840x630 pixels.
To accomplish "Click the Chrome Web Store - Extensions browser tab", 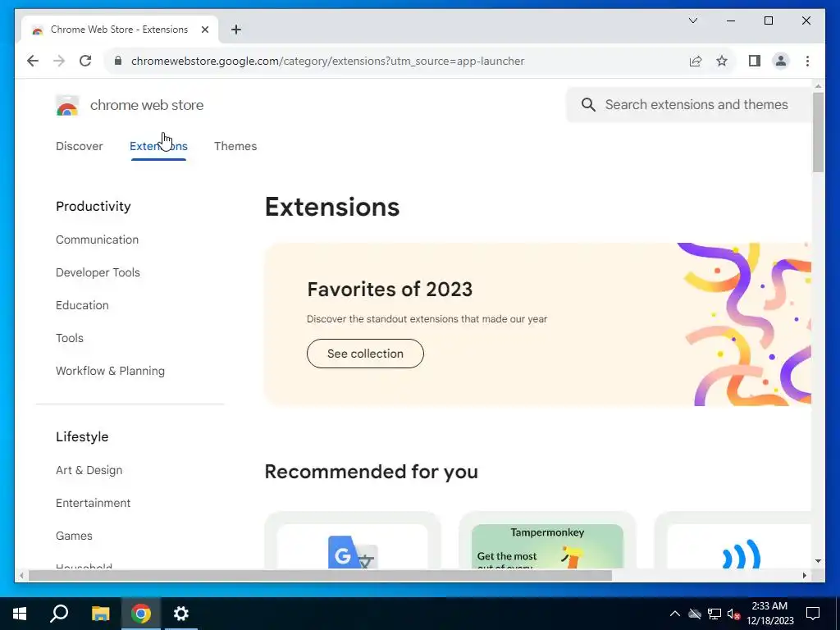I will coord(120,30).
